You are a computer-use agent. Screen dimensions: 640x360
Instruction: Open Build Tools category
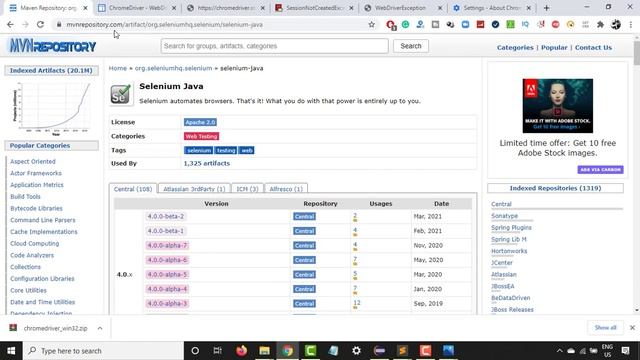[x=25, y=197]
